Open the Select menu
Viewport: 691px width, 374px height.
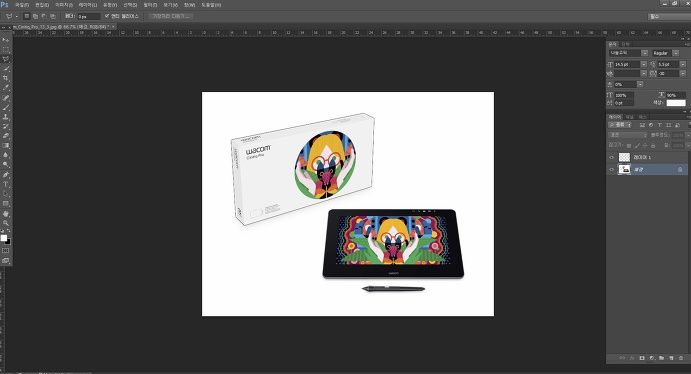(x=130, y=5)
